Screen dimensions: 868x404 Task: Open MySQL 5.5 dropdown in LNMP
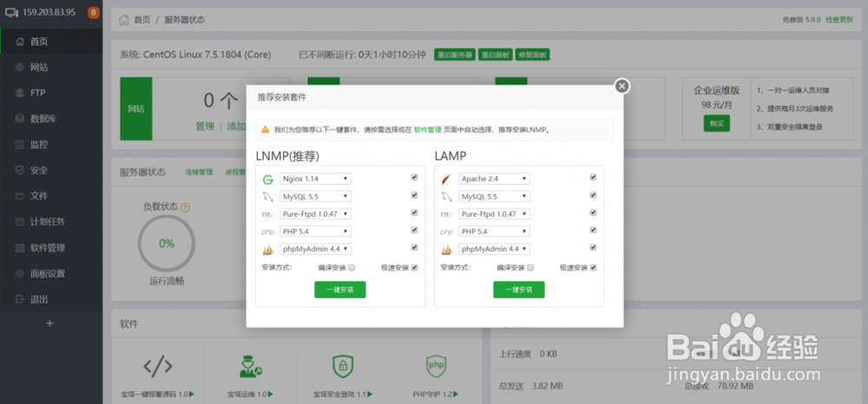click(x=316, y=196)
